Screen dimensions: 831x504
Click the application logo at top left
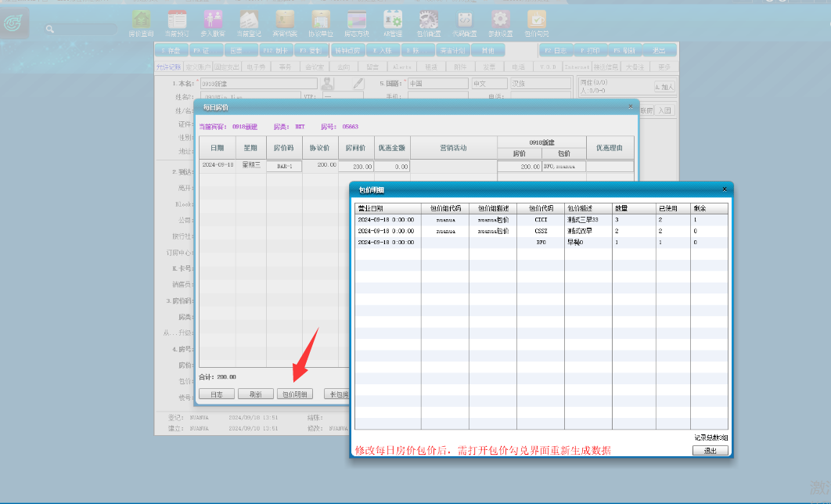point(14,23)
